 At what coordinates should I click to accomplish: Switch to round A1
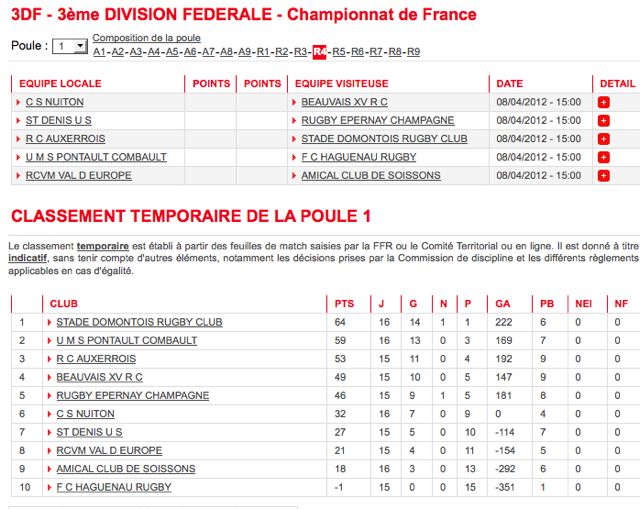(x=99, y=52)
